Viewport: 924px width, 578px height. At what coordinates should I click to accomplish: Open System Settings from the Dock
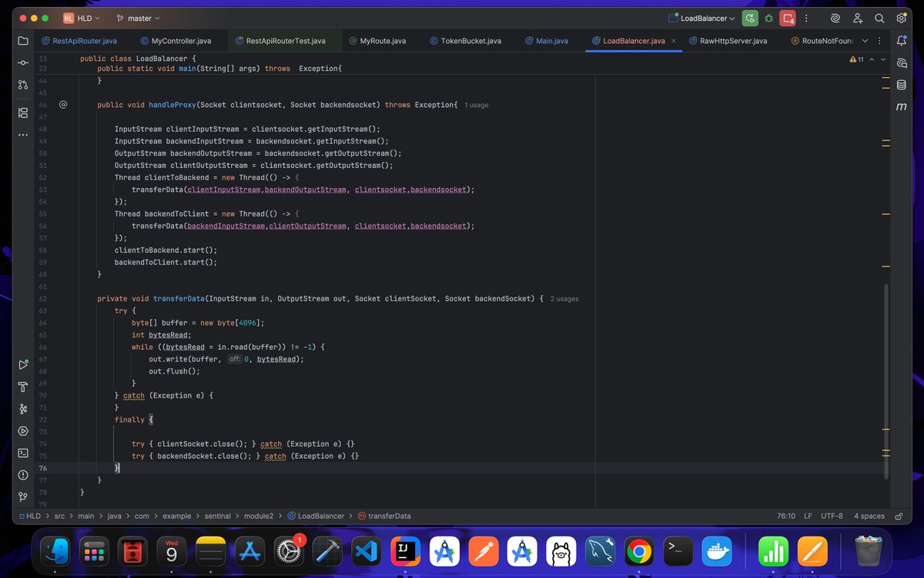click(x=289, y=552)
